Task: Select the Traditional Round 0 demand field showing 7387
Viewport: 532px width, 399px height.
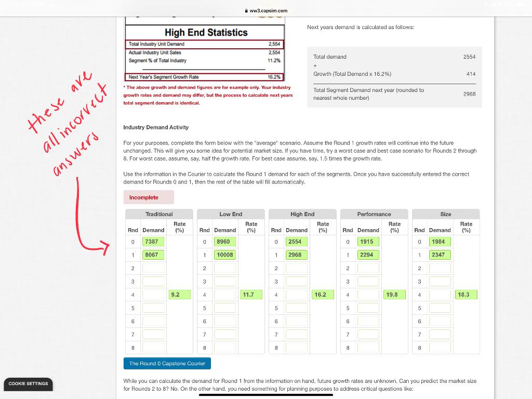Action: [153, 241]
